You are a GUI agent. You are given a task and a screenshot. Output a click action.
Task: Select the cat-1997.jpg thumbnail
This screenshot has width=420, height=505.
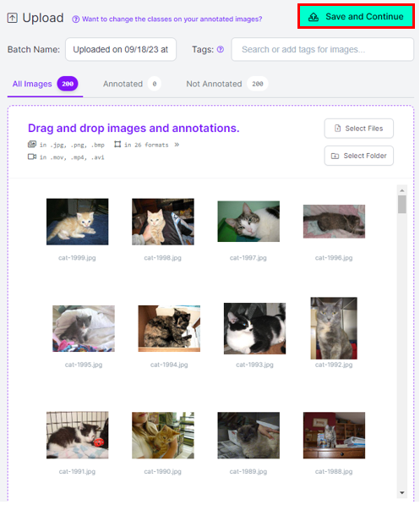(x=248, y=222)
